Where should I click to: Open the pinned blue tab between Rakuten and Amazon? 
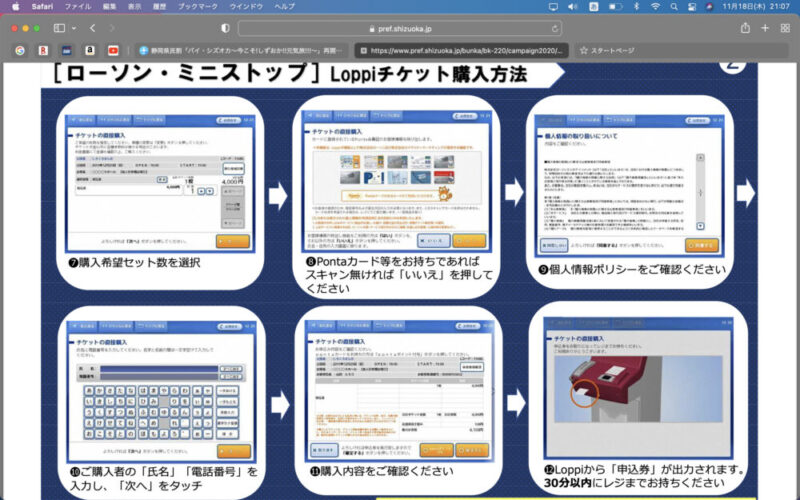point(66,51)
